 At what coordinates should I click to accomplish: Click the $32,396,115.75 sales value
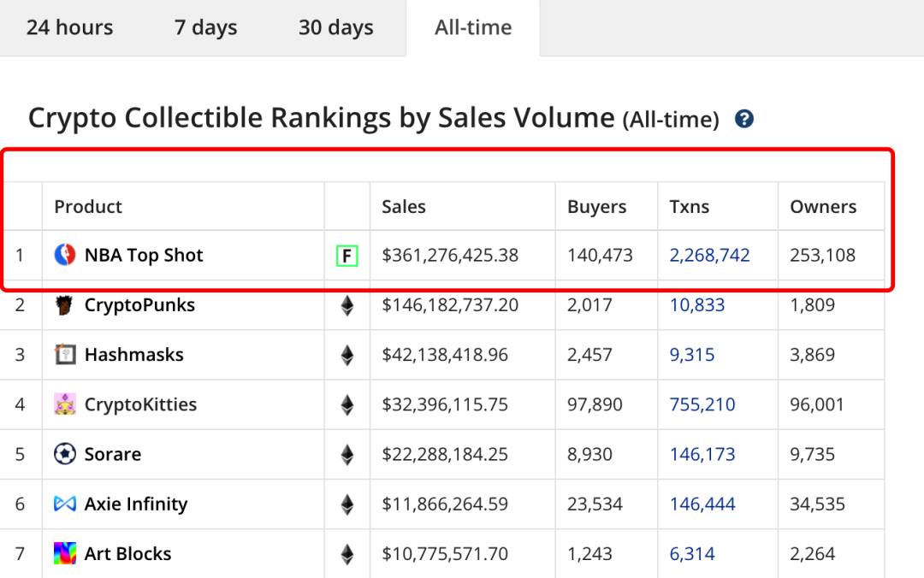click(x=445, y=404)
